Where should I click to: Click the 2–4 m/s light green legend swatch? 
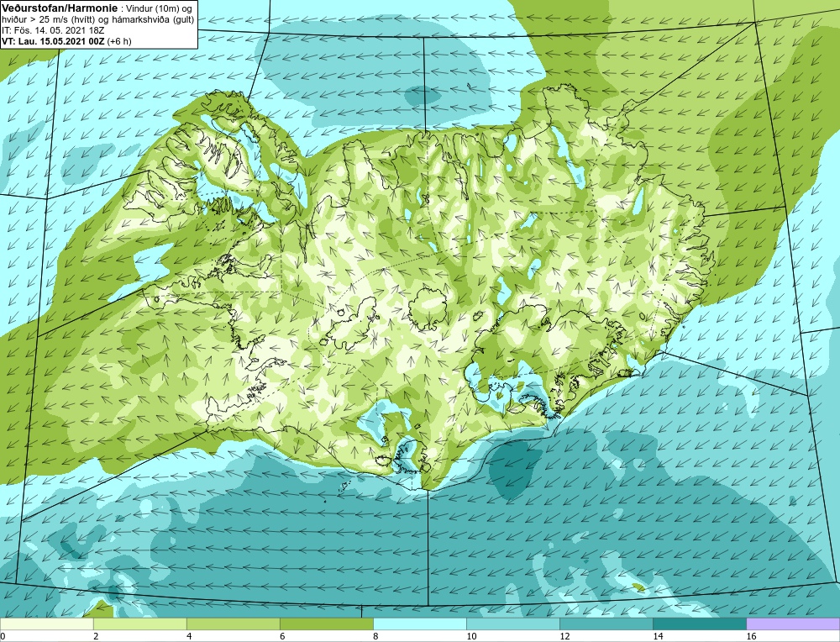139,624
